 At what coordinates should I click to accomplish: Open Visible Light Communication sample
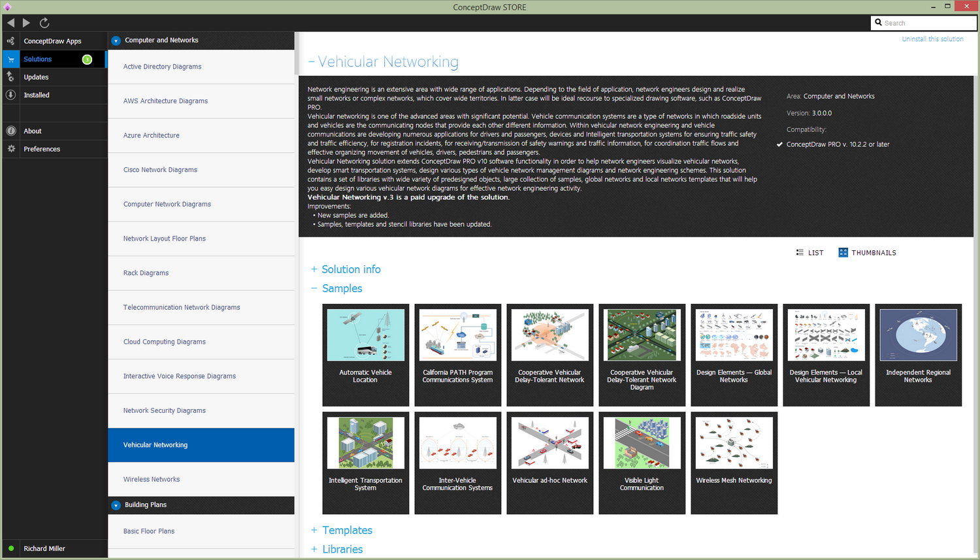(642, 463)
